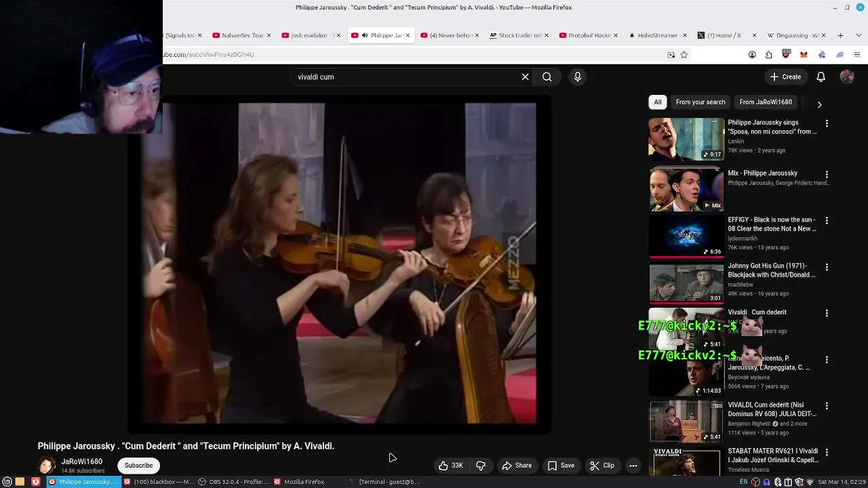Open the EN keyboard layout indicator
This screenshot has width=868, height=488.
(x=743, y=482)
